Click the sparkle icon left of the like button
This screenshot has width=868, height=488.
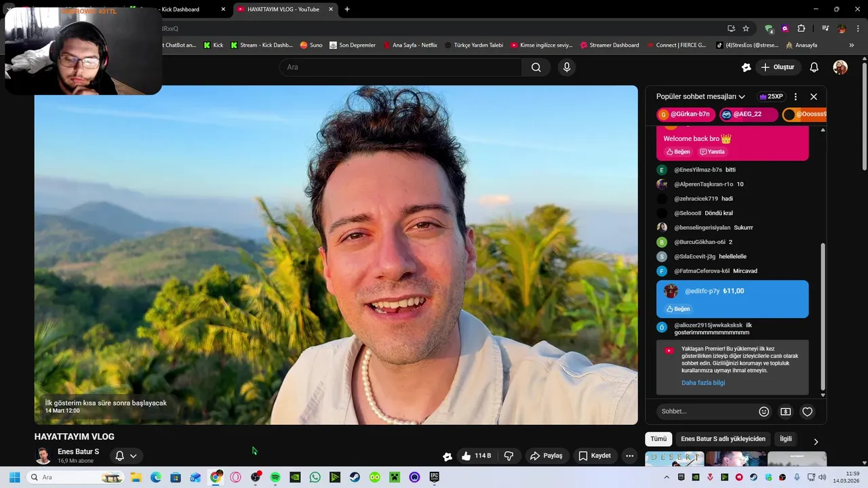click(447, 456)
